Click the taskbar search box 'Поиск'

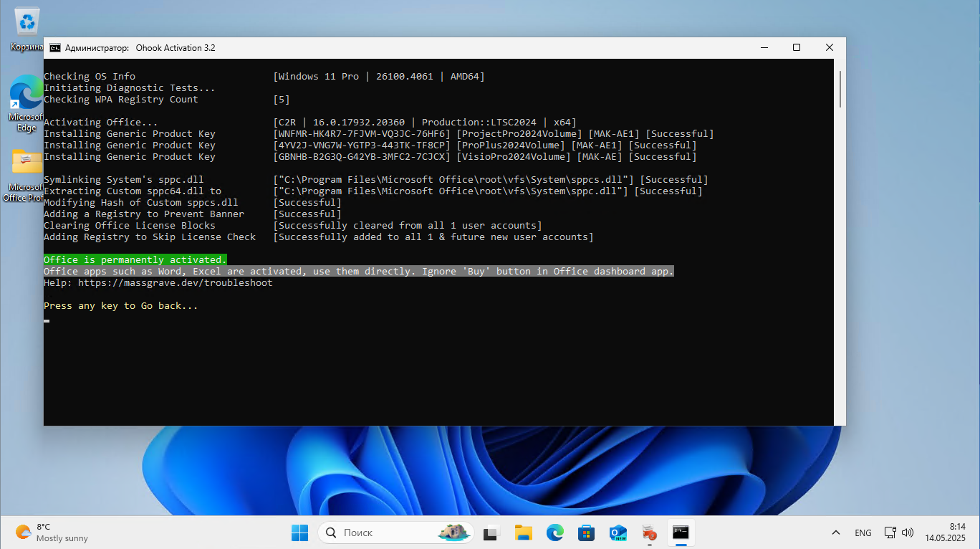[x=396, y=533]
